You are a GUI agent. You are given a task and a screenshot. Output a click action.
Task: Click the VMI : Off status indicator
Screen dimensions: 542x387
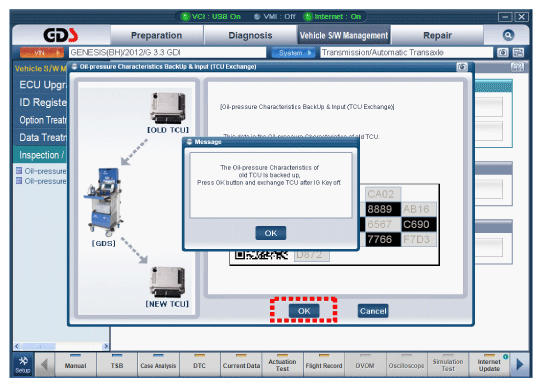coord(275,17)
